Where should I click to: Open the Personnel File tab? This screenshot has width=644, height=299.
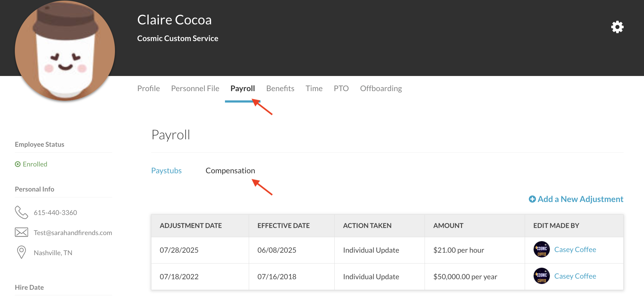(195, 89)
